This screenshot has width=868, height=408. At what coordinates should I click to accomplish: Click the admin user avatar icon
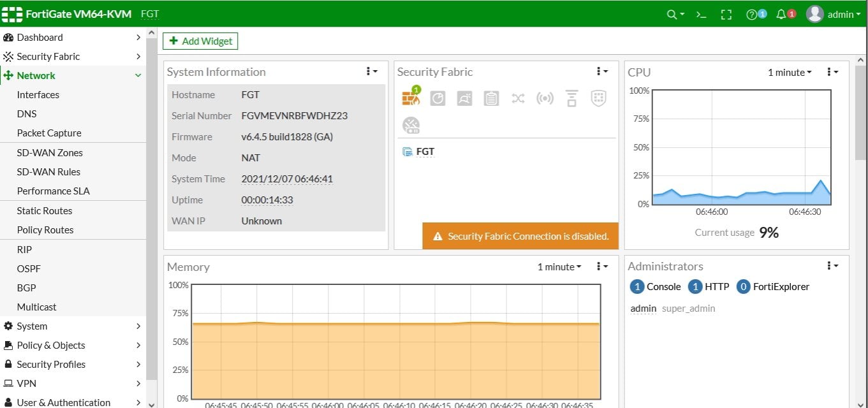point(814,14)
